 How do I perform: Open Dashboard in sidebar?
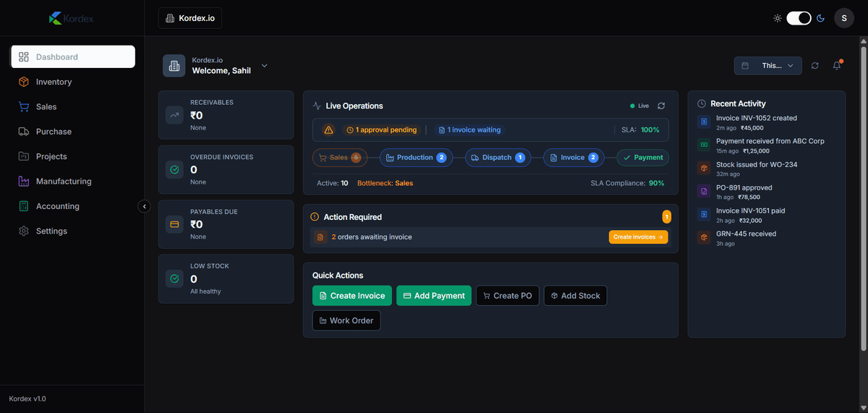tap(73, 57)
